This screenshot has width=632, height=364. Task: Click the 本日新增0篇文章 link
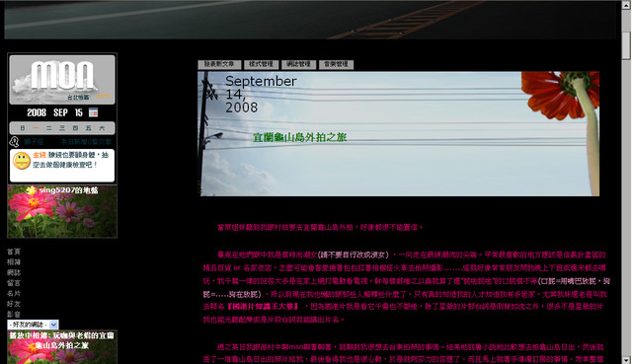pyautogui.click(x=86, y=142)
